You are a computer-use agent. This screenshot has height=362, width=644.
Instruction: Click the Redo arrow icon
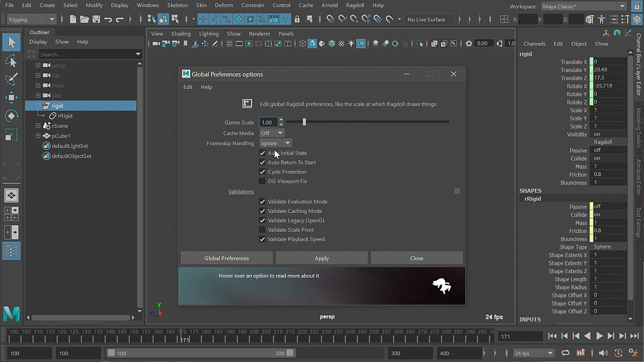120,20
